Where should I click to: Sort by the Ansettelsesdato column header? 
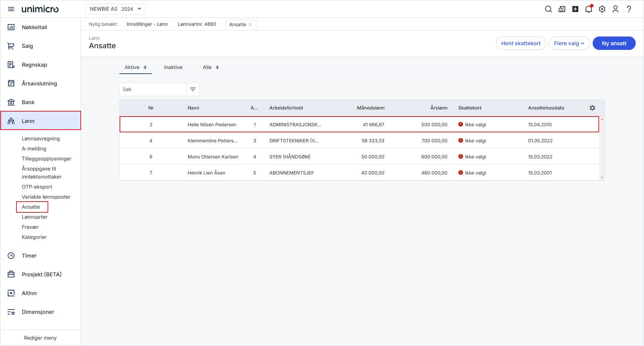pos(546,108)
